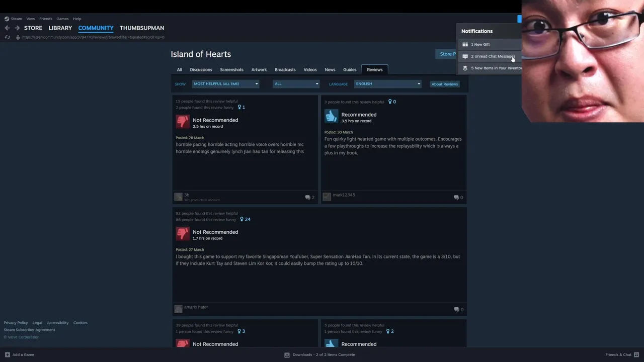
Task: Click Friends & Chat icon
Action: pyautogui.click(x=636, y=354)
